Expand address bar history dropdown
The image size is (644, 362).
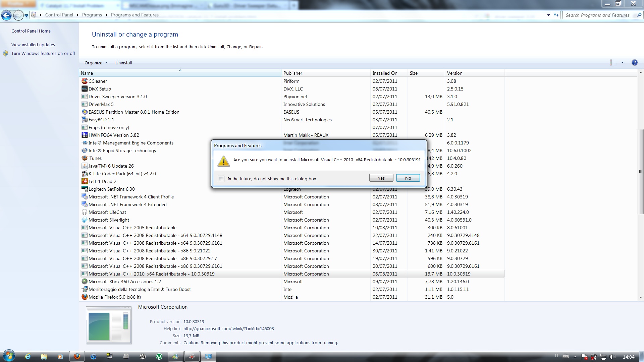coord(548,15)
